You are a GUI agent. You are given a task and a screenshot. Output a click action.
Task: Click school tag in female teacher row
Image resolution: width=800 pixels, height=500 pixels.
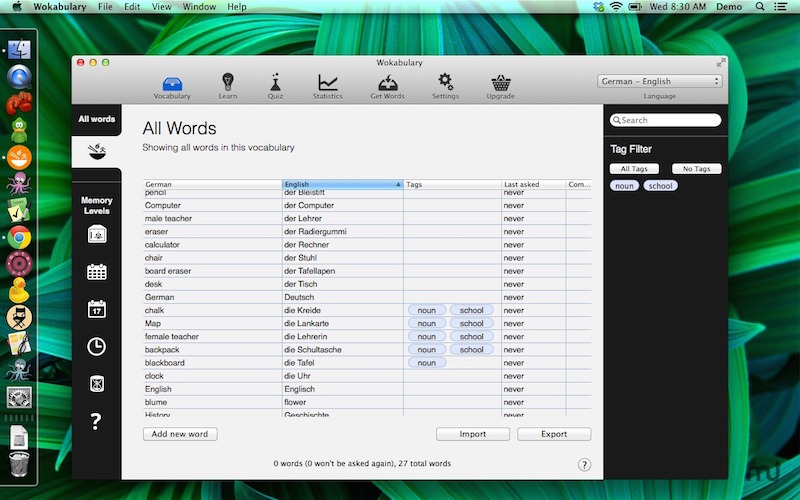coord(471,337)
